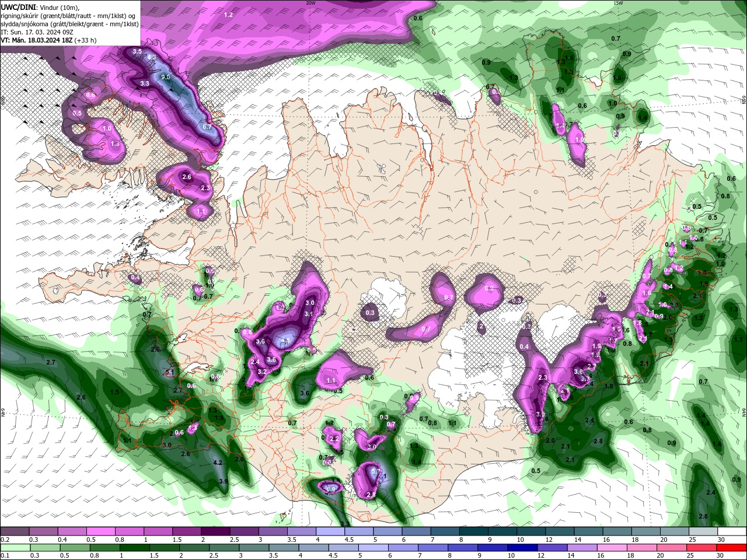The height and width of the screenshot is (560, 747).
Task: Click the 20W longitude label
Action: tap(310, 3)
